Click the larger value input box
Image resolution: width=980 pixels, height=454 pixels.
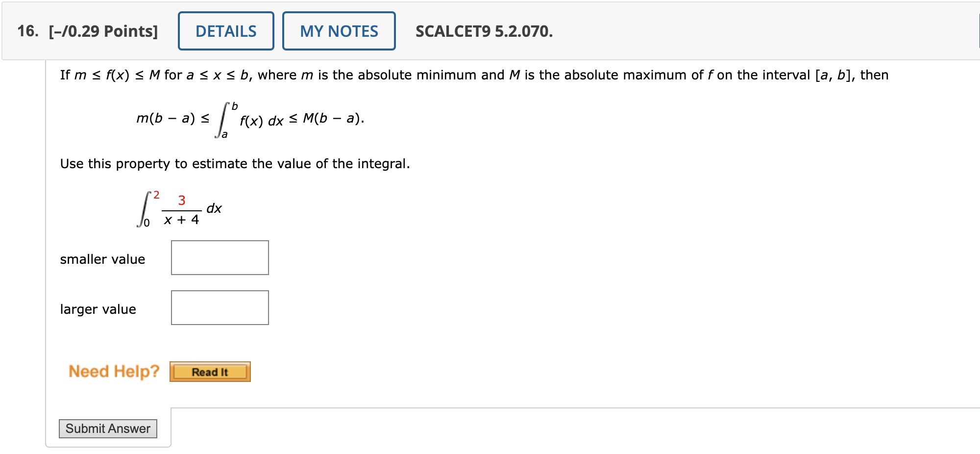[x=219, y=307]
